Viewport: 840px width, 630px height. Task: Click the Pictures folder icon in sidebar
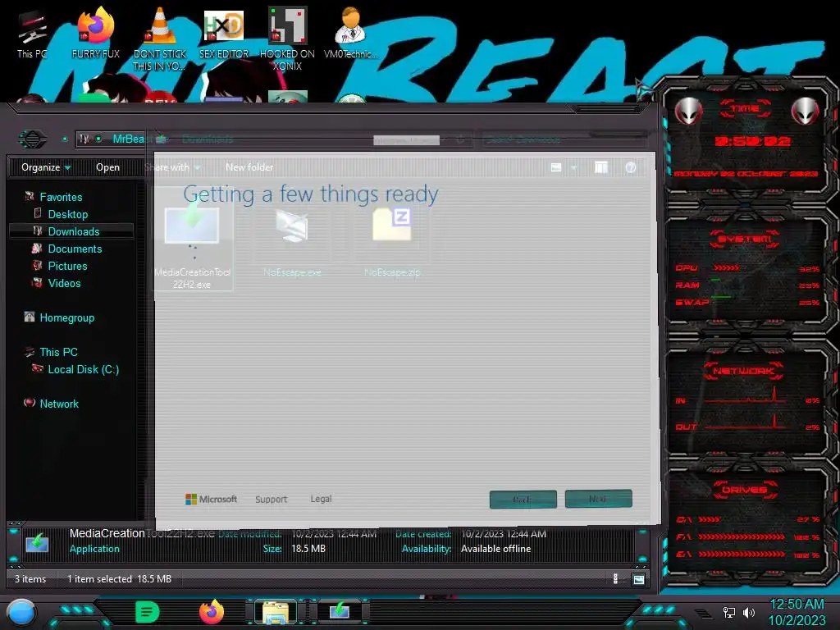click(x=37, y=266)
